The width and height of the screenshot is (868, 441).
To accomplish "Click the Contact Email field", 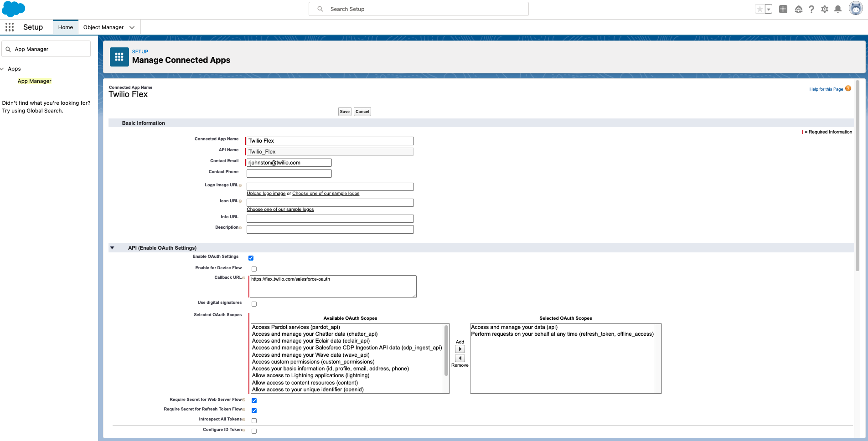I will pos(289,163).
